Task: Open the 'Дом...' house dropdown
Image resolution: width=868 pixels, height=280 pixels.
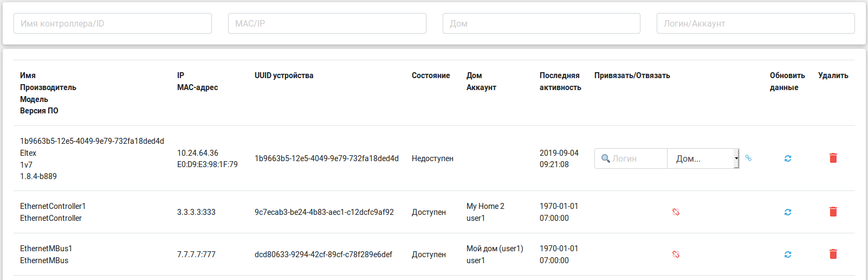Action: [x=703, y=158]
